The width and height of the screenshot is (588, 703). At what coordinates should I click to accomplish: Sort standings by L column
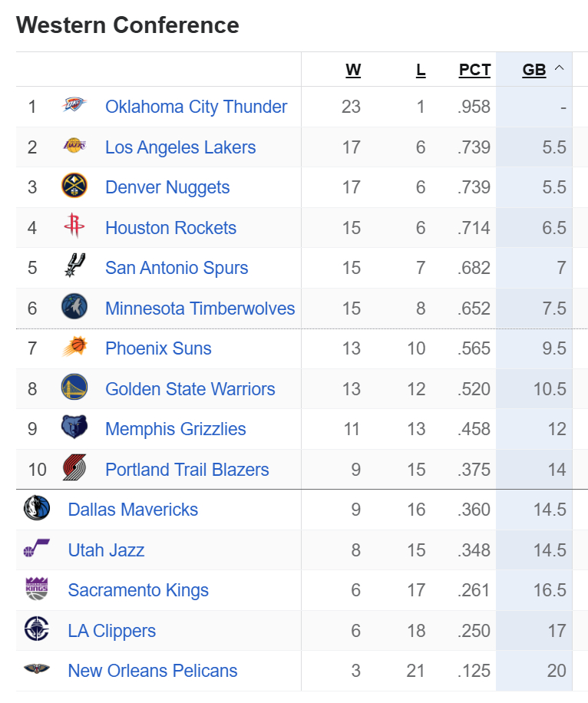click(x=420, y=70)
